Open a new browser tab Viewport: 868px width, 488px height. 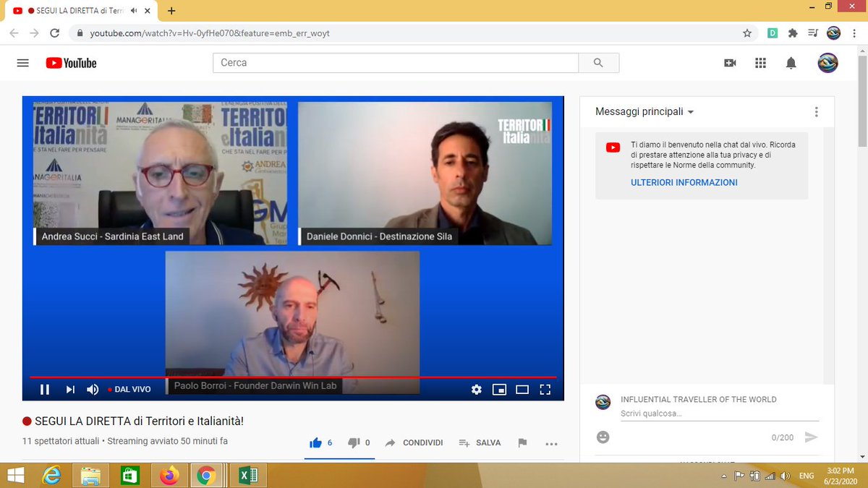171,11
